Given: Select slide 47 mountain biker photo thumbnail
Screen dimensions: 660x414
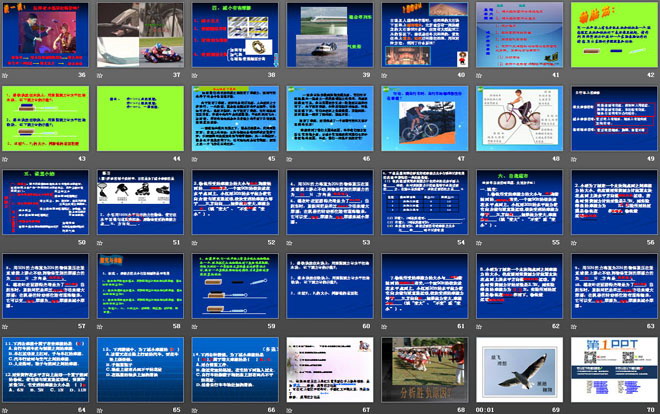Looking at the screenshot, I should coord(425,118).
